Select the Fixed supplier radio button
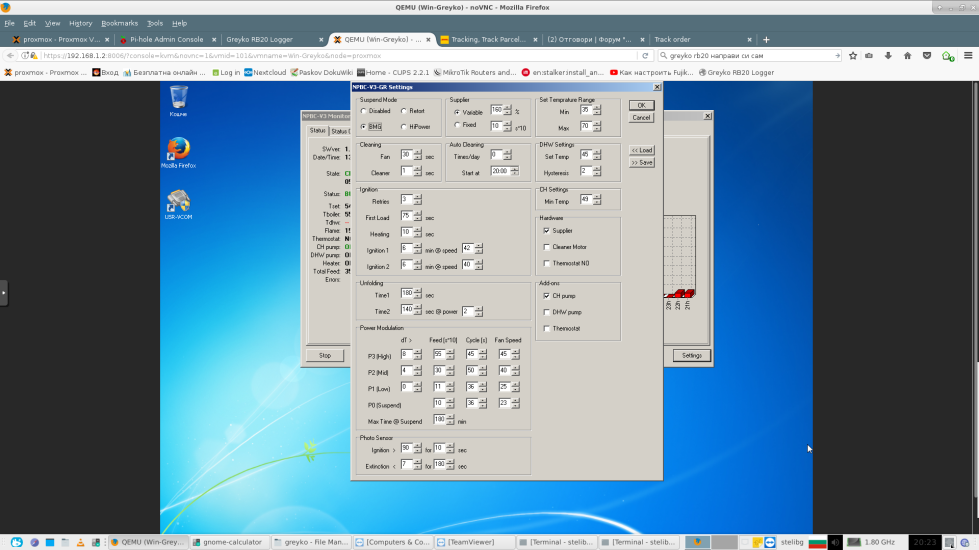 (x=457, y=125)
